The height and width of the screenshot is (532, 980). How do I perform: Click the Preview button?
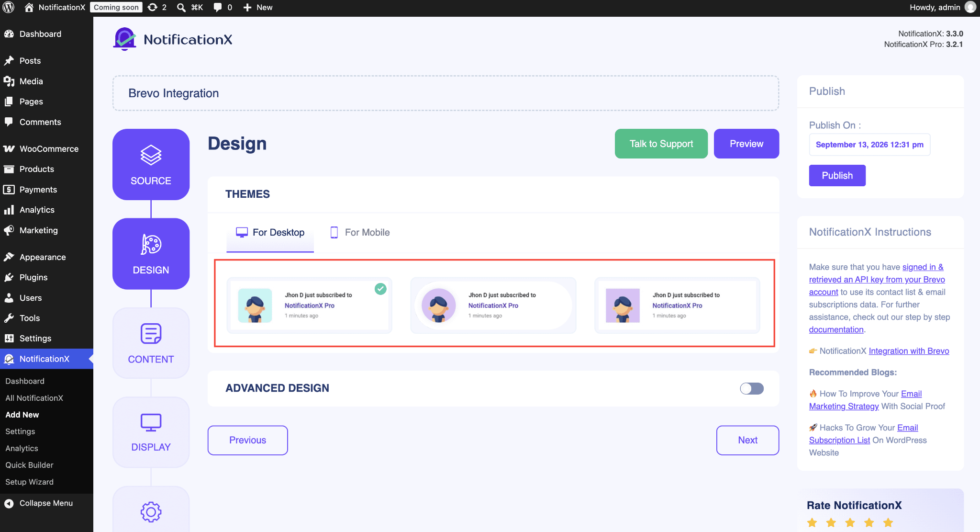point(746,144)
